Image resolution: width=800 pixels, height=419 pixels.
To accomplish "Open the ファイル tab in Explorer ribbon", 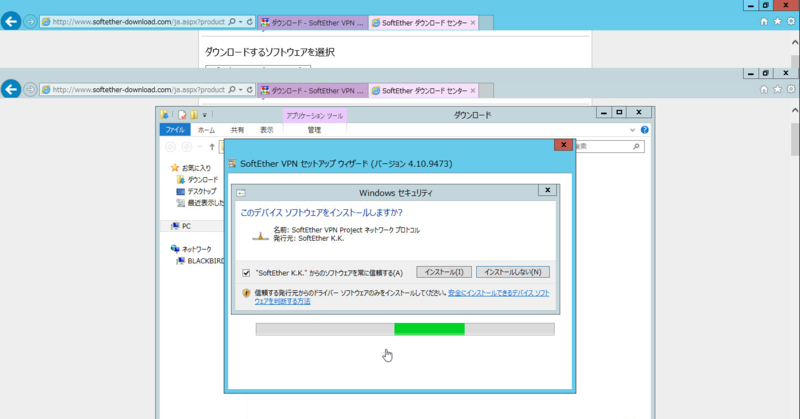I will coord(174,130).
